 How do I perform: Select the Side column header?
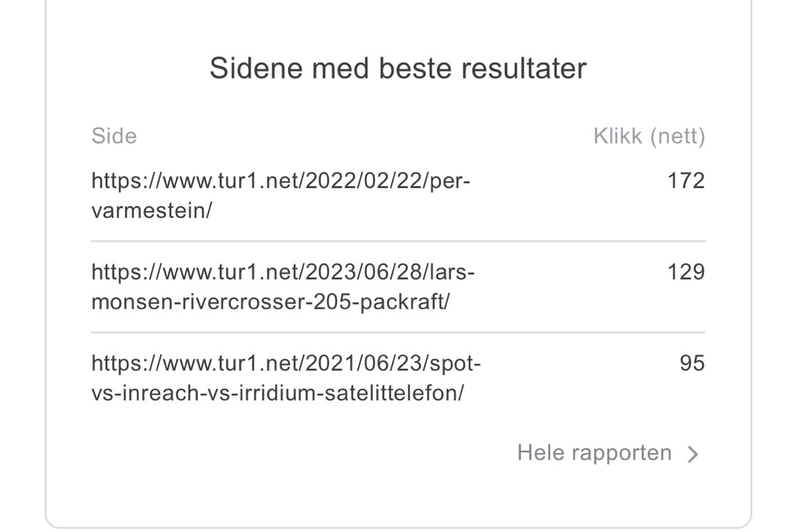114,136
